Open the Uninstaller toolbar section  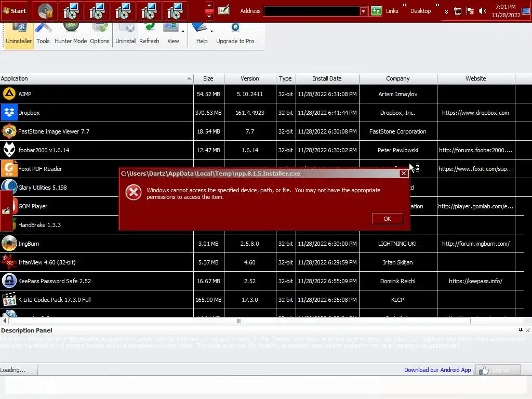point(19,35)
